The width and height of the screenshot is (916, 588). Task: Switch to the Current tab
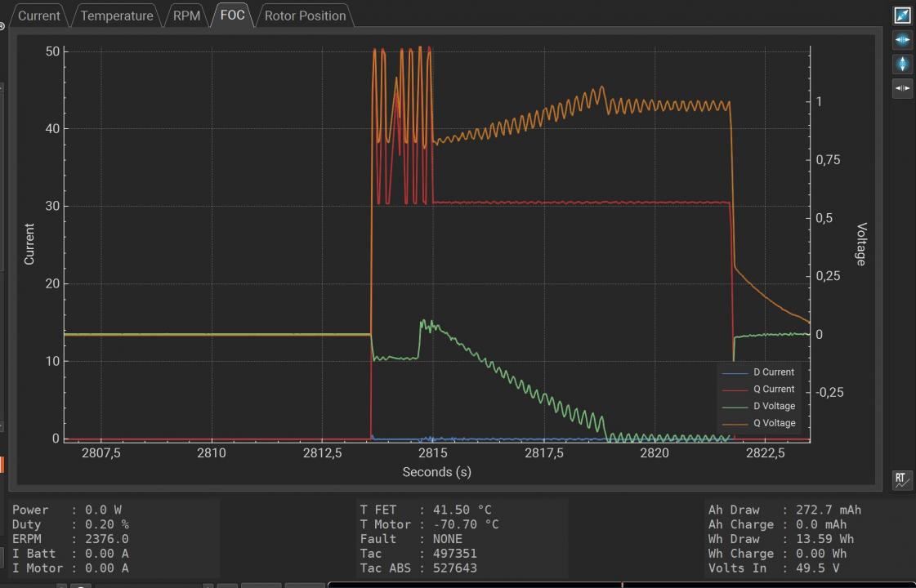(39, 16)
